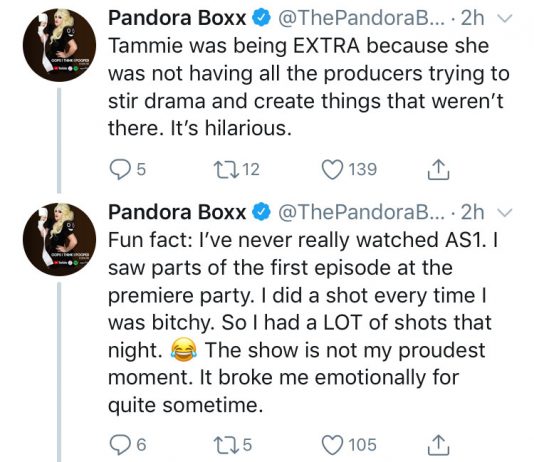Open the tweet text about Tammie being EXTRA
This screenshot has height=462, width=534.
coord(309,87)
